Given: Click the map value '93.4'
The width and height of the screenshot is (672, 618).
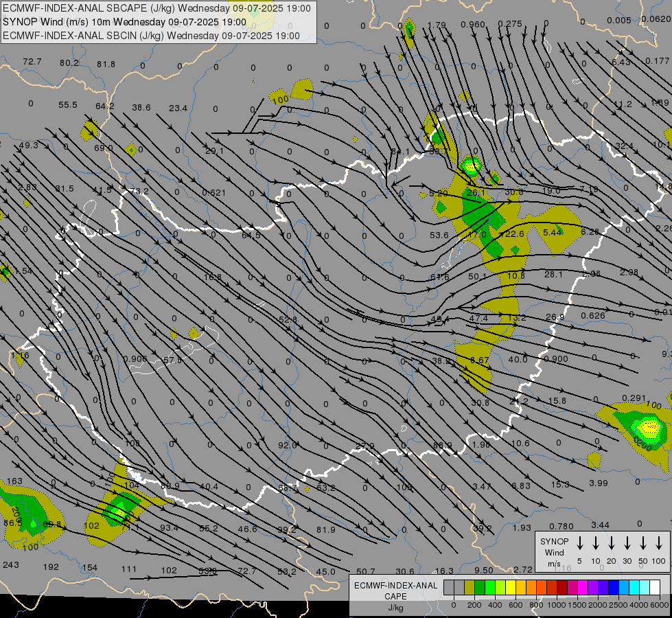Looking at the screenshot, I should (169, 527).
